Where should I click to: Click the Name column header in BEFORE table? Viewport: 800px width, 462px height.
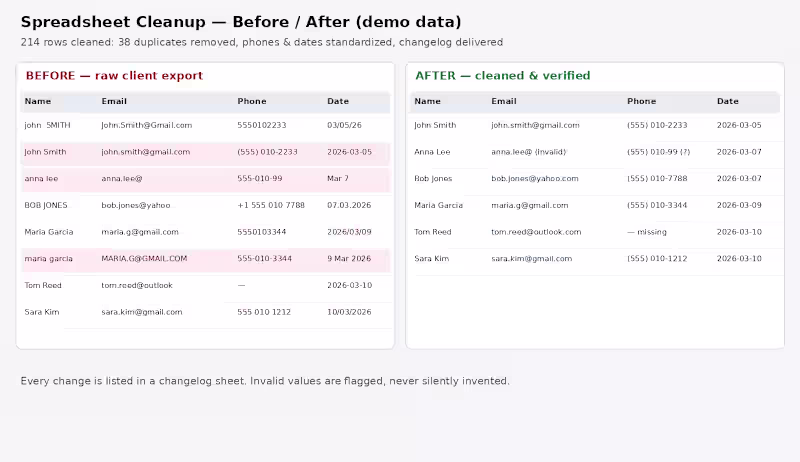point(38,101)
